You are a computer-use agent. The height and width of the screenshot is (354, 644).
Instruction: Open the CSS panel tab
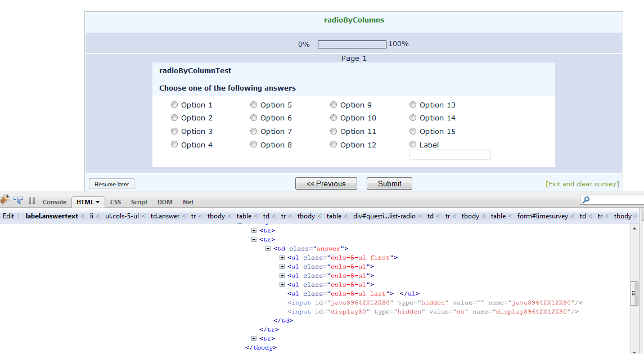(115, 202)
